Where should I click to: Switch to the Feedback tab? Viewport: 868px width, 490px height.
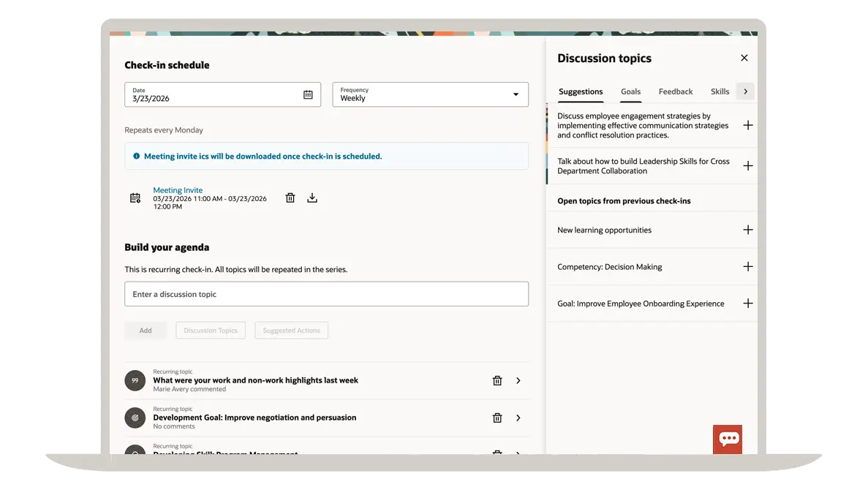click(x=675, y=92)
